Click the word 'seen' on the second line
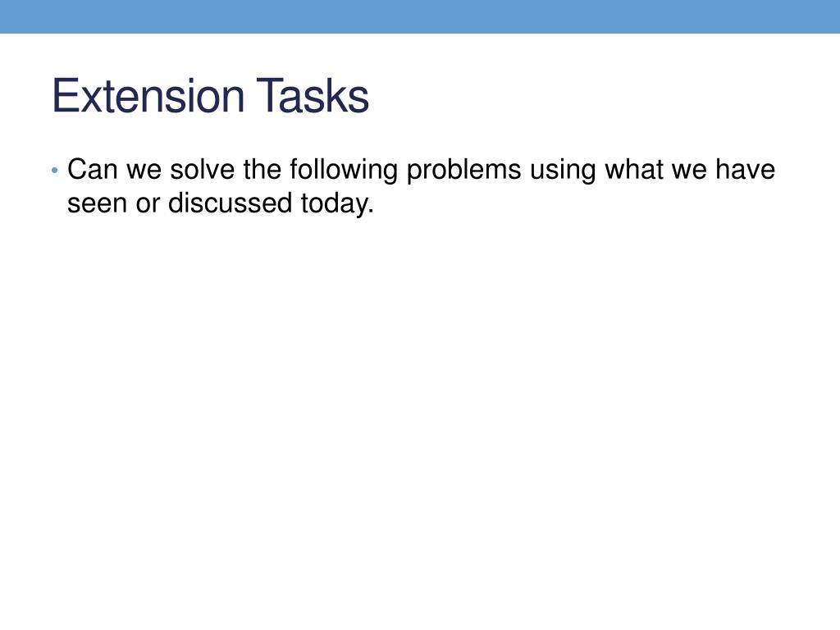Screen dimensions: 840x630 pos(97,203)
